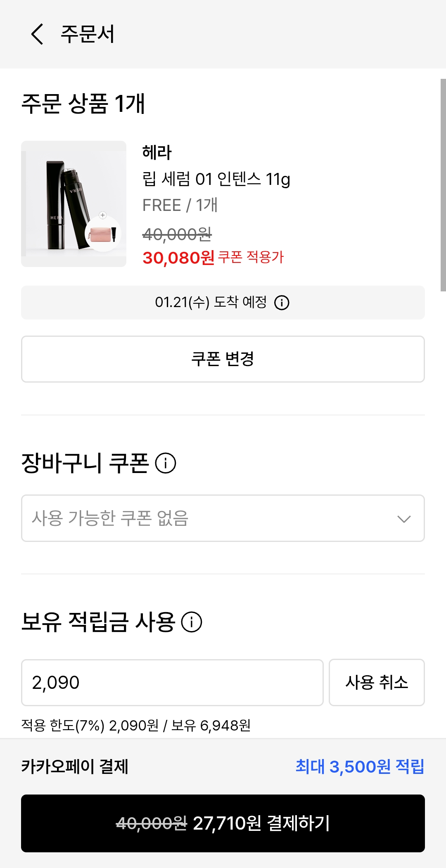The image size is (446, 868).
Task: Tap the back arrow beside 주문서
Action: (37, 34)
